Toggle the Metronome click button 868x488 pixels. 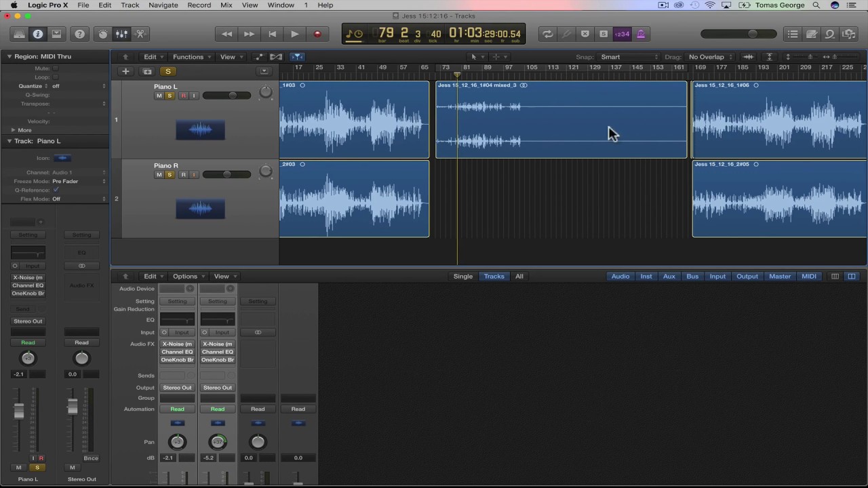tap(641, 34)
